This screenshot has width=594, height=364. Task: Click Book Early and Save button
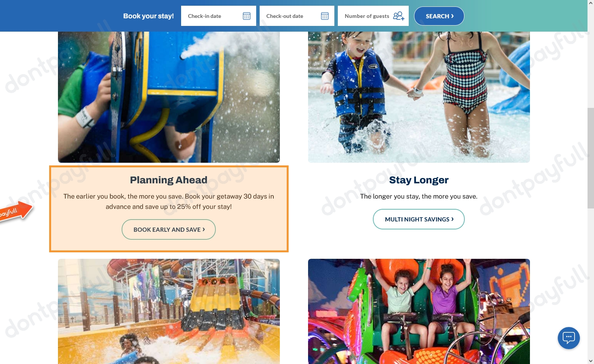tap(169, 229)
